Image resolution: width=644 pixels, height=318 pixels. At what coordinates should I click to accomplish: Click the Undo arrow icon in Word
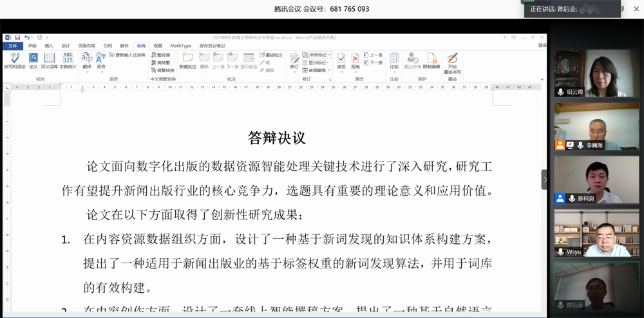26,37
